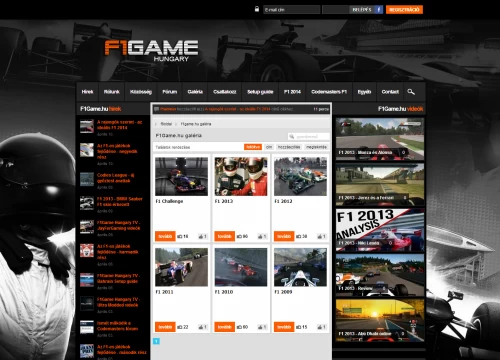This screenshot has width=500, height=360.
Task: Select the orange feltöltve sort option
Action: 253,147
